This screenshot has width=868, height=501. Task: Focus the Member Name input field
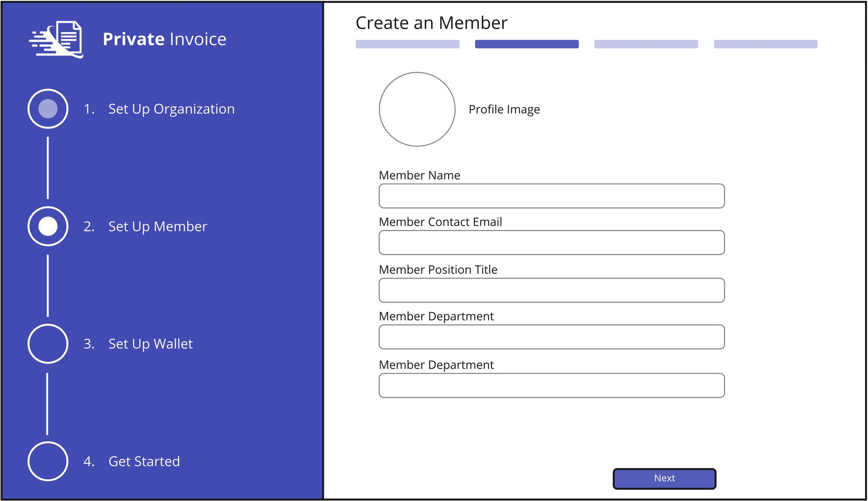551,196
